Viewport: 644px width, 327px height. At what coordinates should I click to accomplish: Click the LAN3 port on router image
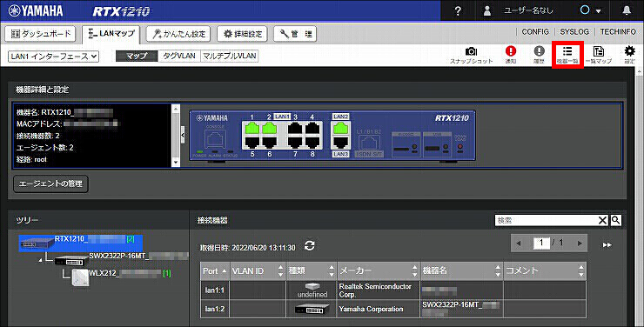tap(341, 143)
